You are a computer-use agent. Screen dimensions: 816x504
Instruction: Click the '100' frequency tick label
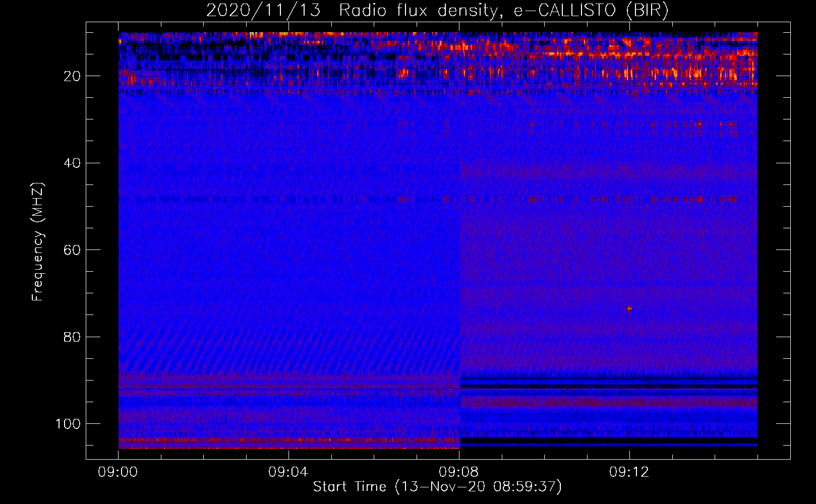pyautogui.click(x=68, y=424)
